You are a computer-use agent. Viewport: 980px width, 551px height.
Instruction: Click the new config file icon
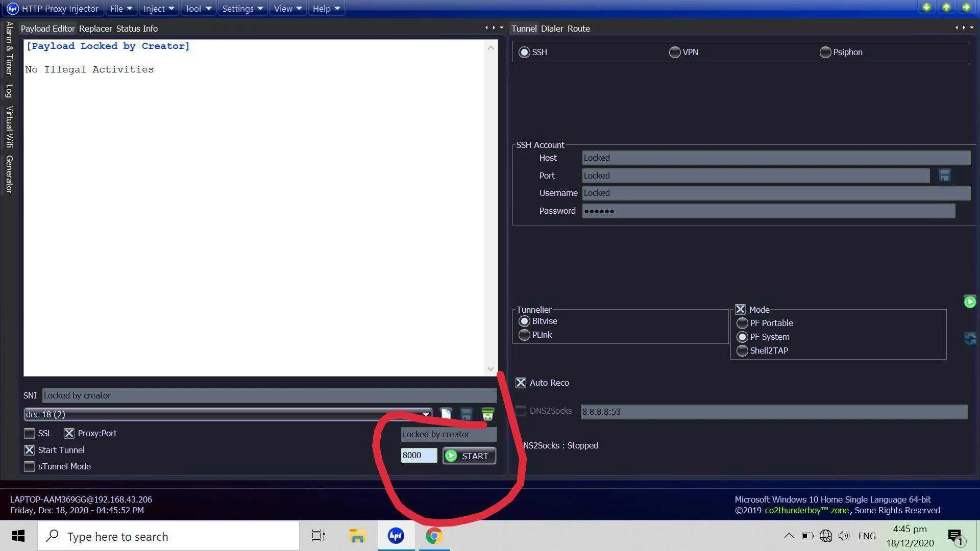click(446, 414)
